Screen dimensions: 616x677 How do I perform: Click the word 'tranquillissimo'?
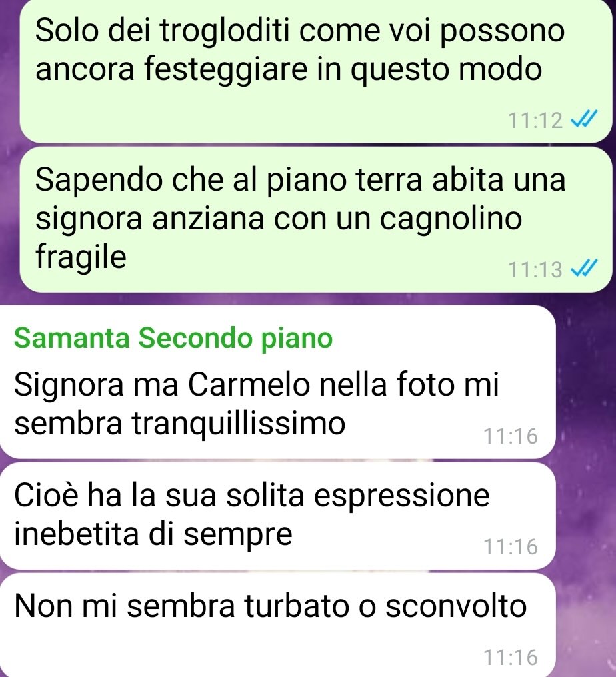[239, 424]
